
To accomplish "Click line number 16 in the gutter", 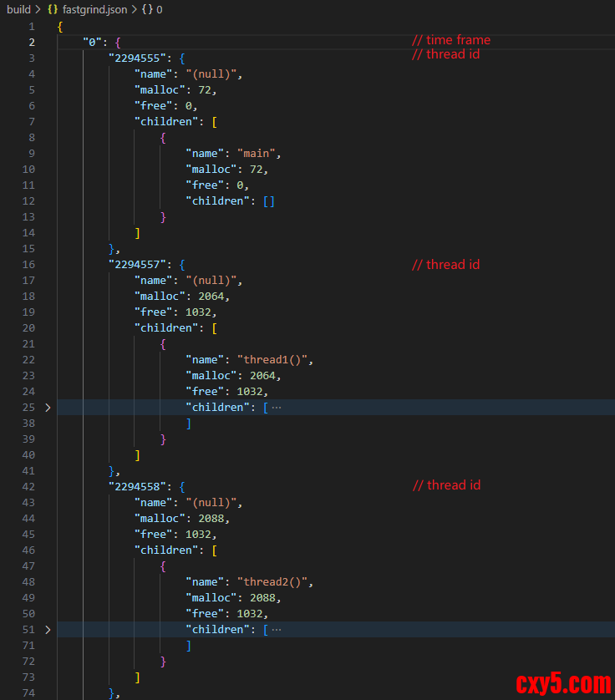I will click(29, 265).
